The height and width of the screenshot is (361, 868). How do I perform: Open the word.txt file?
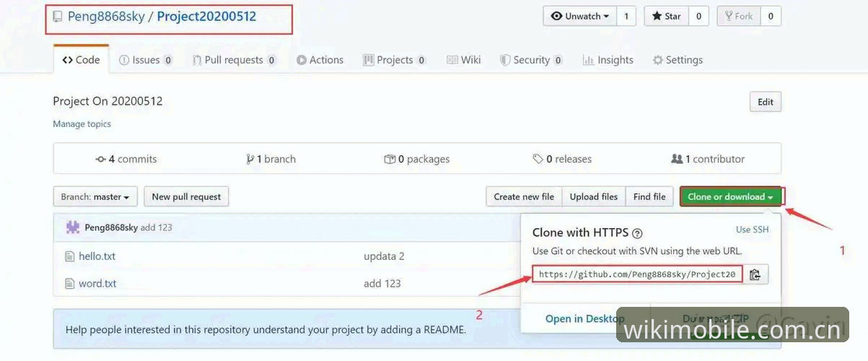[x=97, y=284]
